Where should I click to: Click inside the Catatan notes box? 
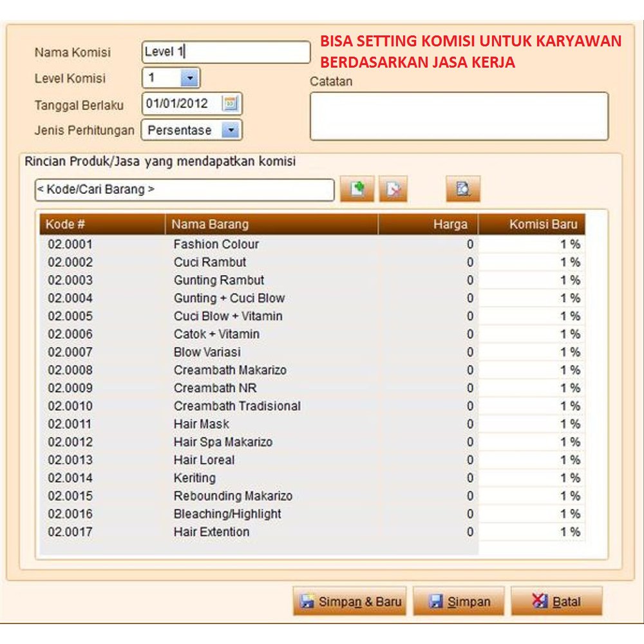click(x=459, y=116)
